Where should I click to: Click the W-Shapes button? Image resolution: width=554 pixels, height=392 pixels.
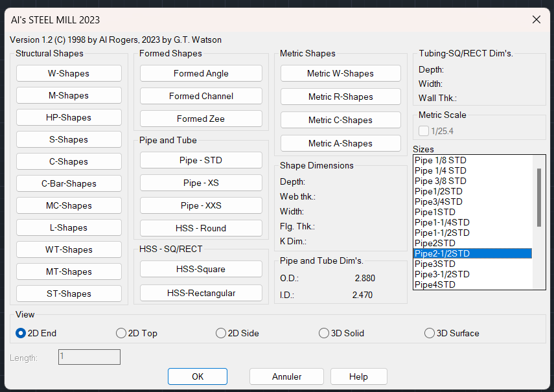click(69, 73)
